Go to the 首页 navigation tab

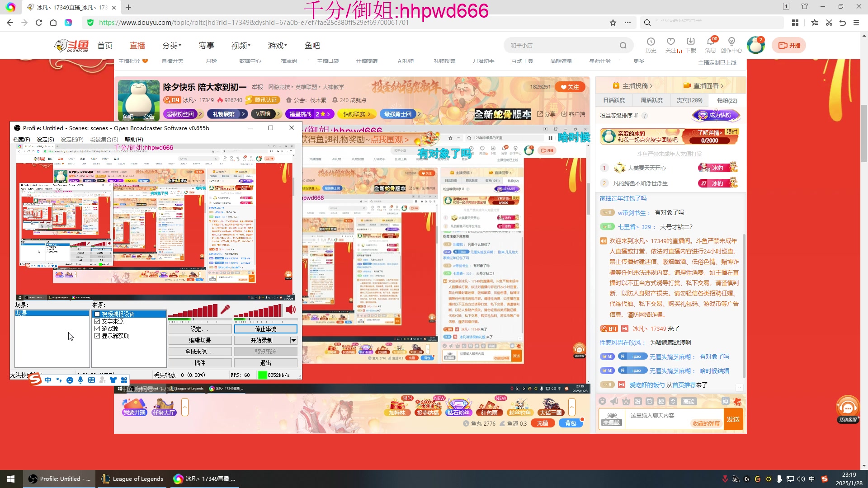105,46
